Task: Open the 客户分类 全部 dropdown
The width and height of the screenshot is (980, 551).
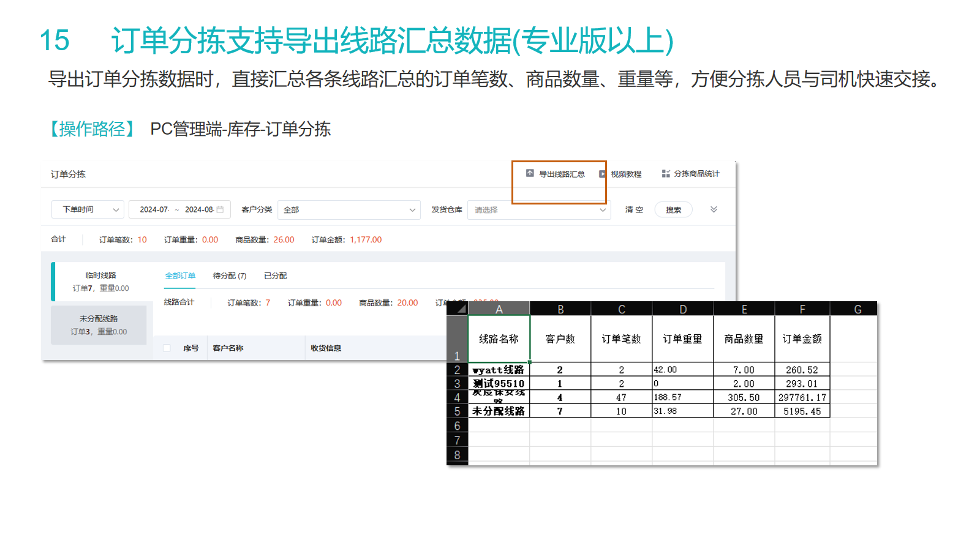Action: tap(349, 209)
